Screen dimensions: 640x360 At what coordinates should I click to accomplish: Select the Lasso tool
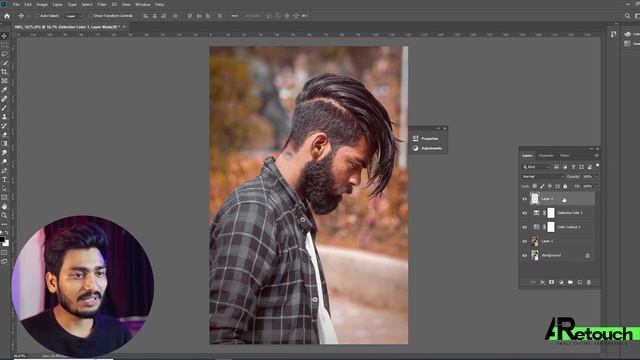click(4, 54)
